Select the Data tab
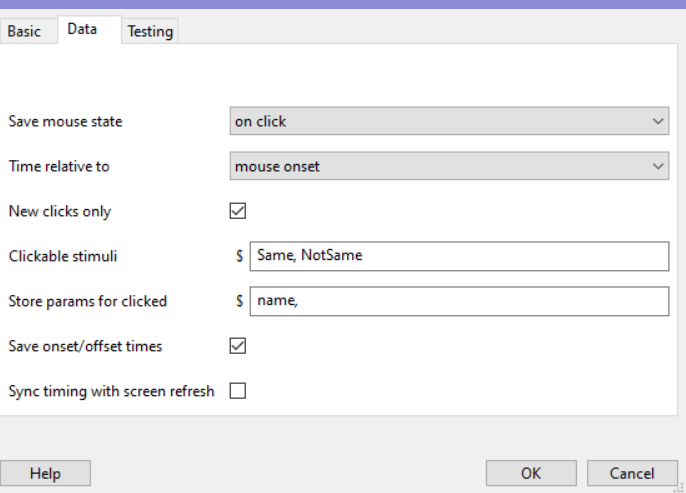Screen dimensions: 686x493 tap(82, 29)
